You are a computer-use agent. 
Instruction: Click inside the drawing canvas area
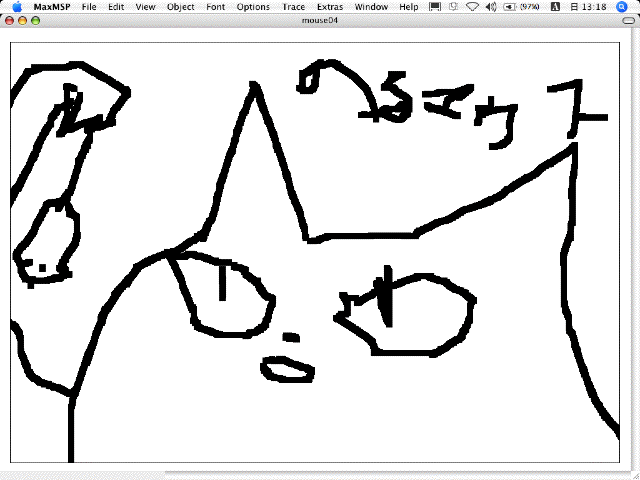click(x=315, y=252)
